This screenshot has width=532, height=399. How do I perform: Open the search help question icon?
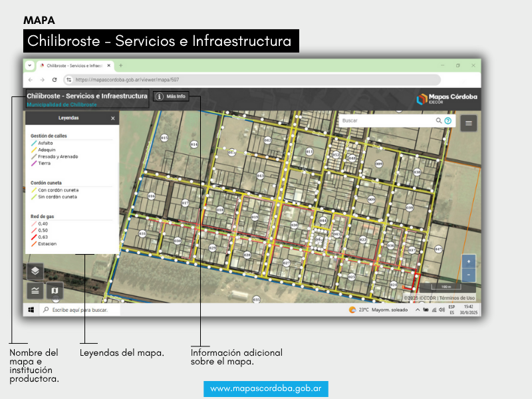click(448, 121)
